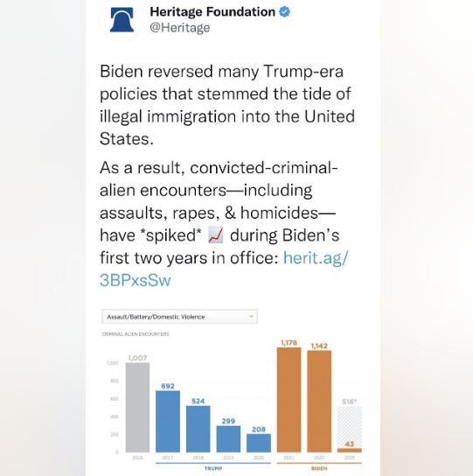Open the herit.ag/3BPxsSw link
Viewport: 473px width, 476px height.
point(224,269)
